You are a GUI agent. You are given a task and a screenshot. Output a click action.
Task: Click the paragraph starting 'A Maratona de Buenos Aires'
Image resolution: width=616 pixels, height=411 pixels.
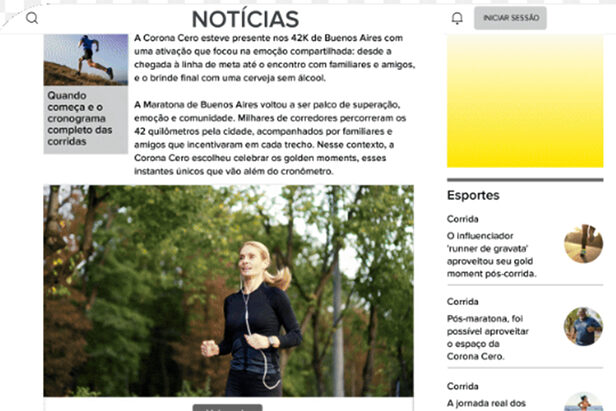coord(270,138)
